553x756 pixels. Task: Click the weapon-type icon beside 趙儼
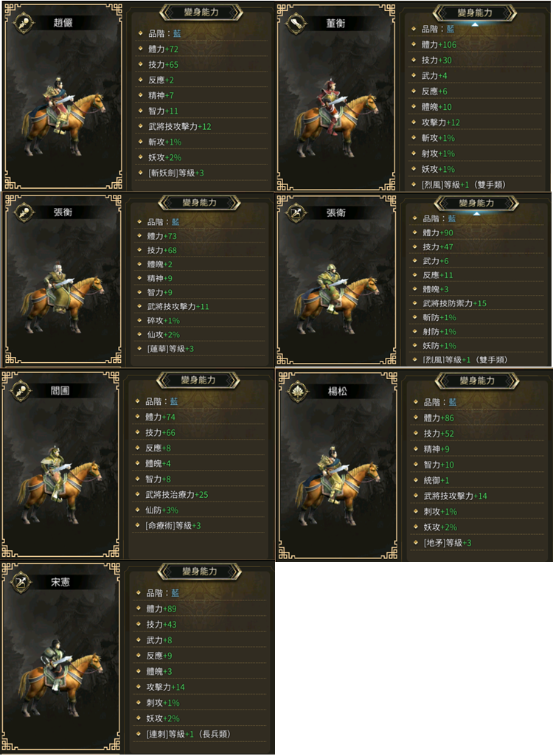[23, 23]
